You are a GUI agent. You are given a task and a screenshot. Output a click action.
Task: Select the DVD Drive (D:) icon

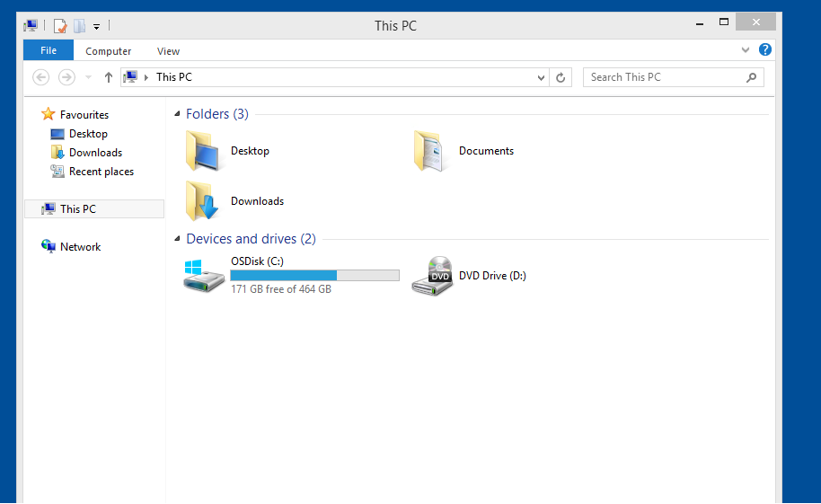(432, 276)
